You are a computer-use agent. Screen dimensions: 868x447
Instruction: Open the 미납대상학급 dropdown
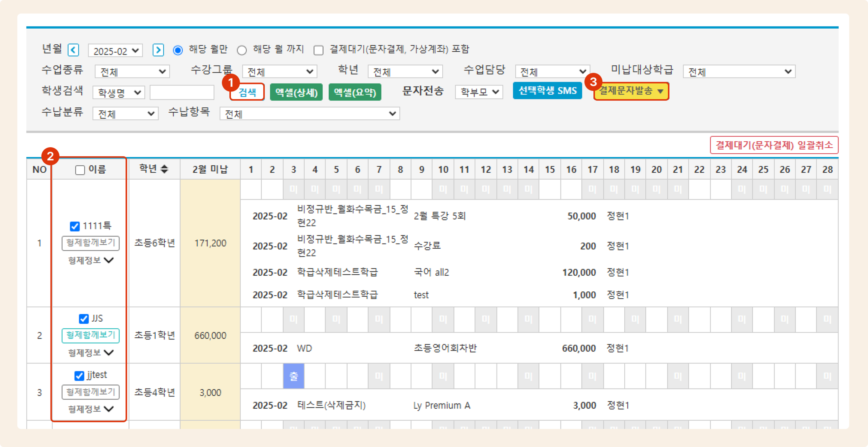tap(739, 71)
